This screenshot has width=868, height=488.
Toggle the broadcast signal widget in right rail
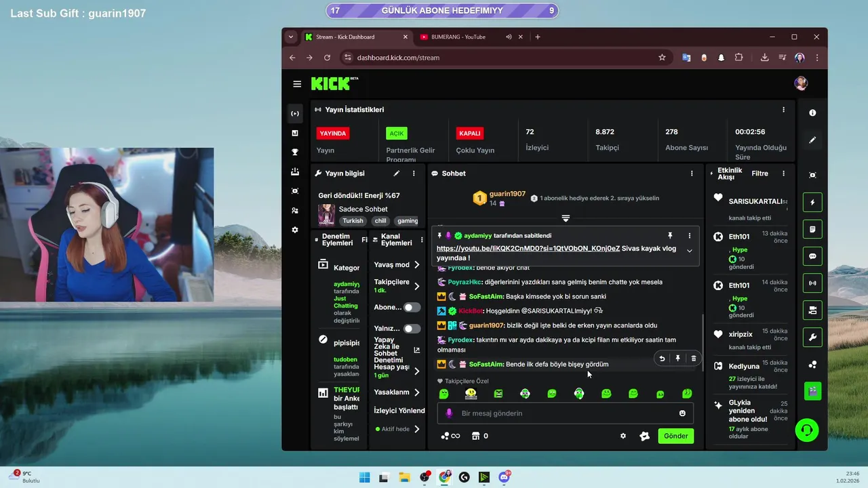pyautogui.click(x=812, y=283)
